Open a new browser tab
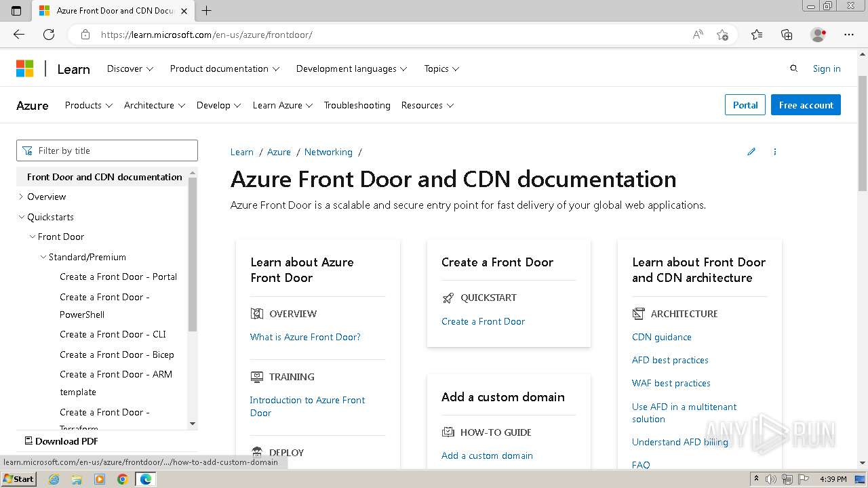Viewport: 868px width, 488px height. tap(207, 11)
